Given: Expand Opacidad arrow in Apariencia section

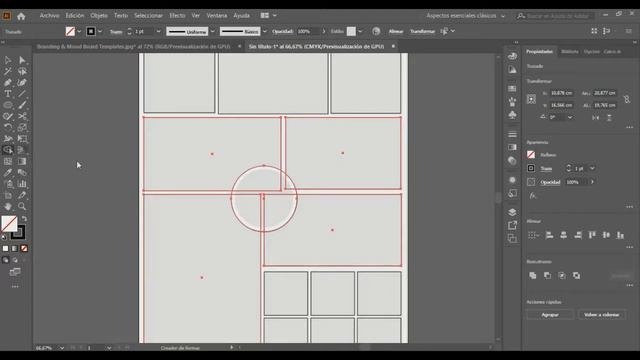Looking at the screenshot, I should coord(592,182).
